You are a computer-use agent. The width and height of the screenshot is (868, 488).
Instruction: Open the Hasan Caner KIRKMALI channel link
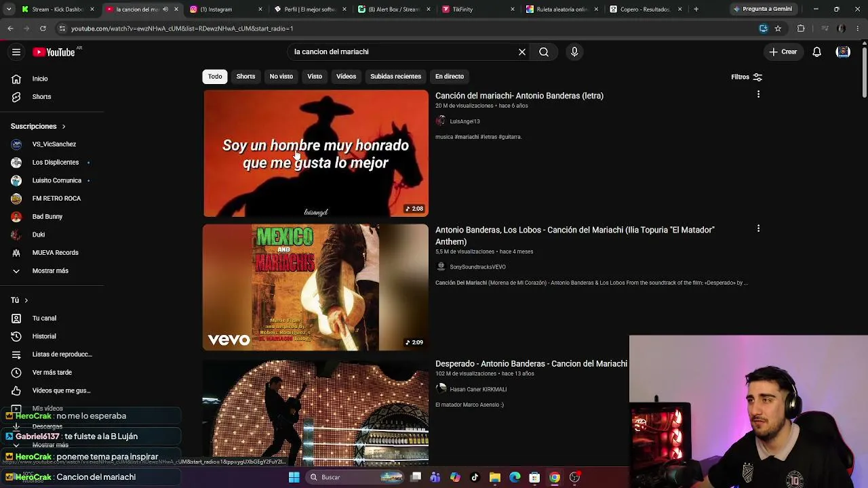pos(478,390)
